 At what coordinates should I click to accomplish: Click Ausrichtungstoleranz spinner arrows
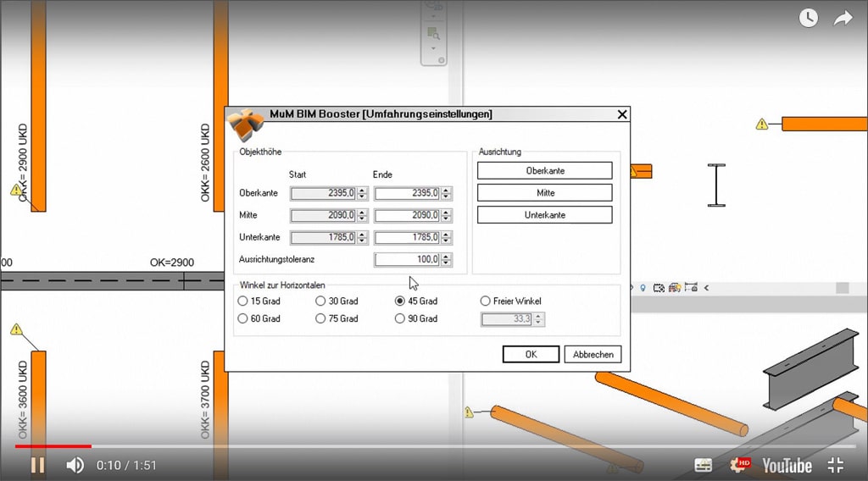click(446, 259)
